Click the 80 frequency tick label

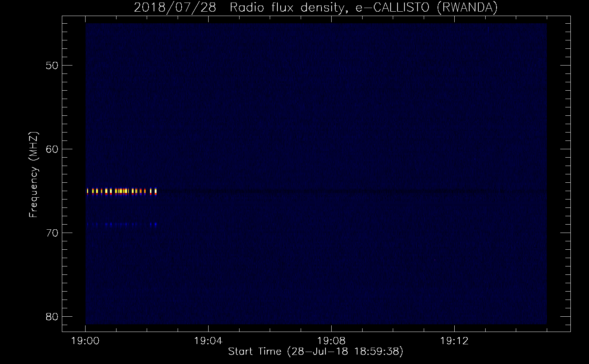tap(52, 317)
